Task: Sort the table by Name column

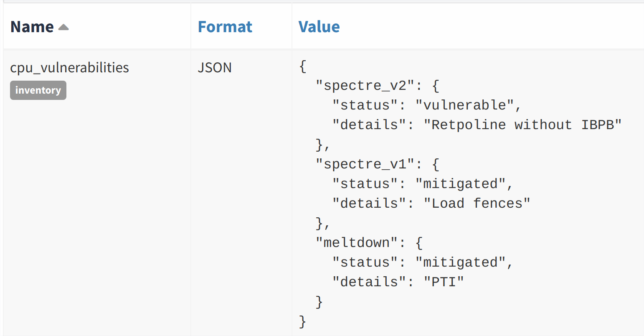Action: (32, 27)
